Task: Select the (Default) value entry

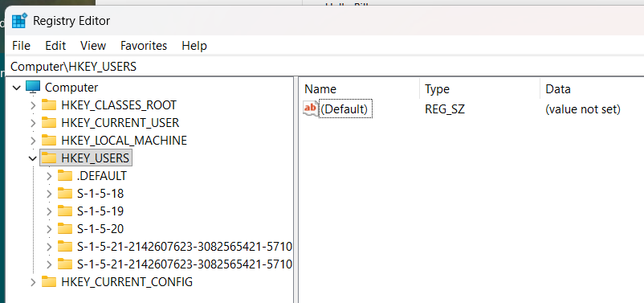Action: click(346, 109)
